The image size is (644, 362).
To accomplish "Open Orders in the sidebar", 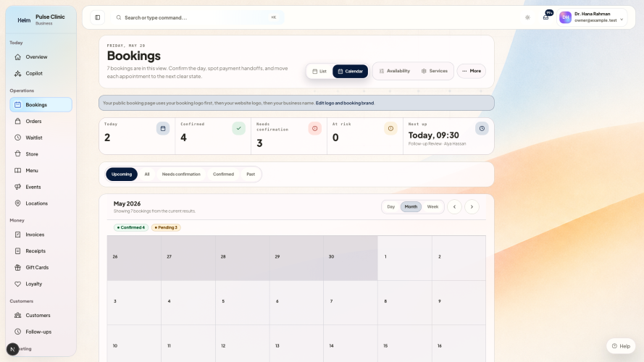I will (41, 121).
